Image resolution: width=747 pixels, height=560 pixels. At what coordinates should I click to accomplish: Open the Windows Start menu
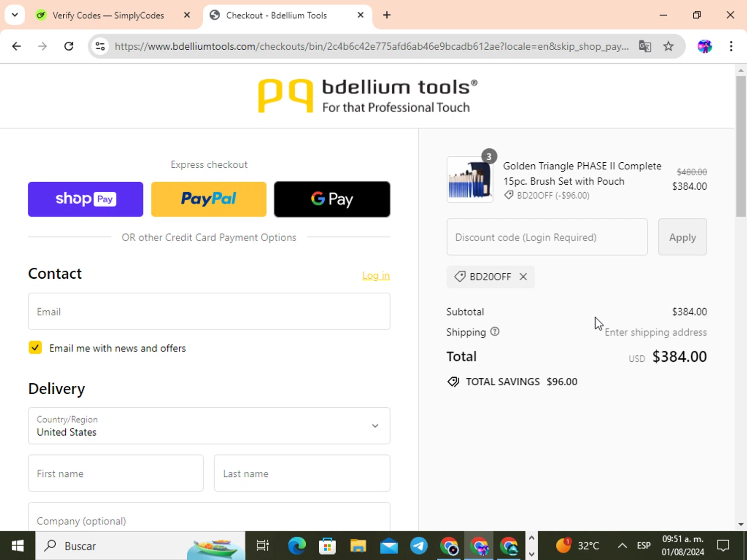click(17, 546)
